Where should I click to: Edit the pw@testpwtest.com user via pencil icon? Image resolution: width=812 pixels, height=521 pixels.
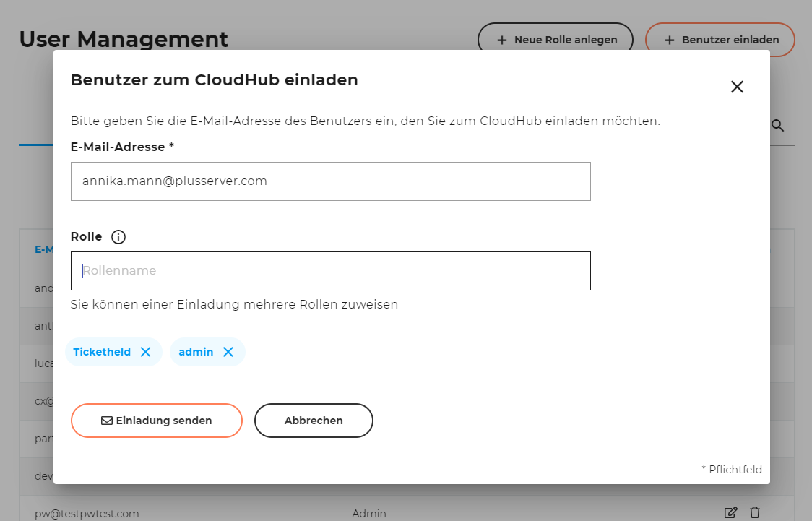730,512
